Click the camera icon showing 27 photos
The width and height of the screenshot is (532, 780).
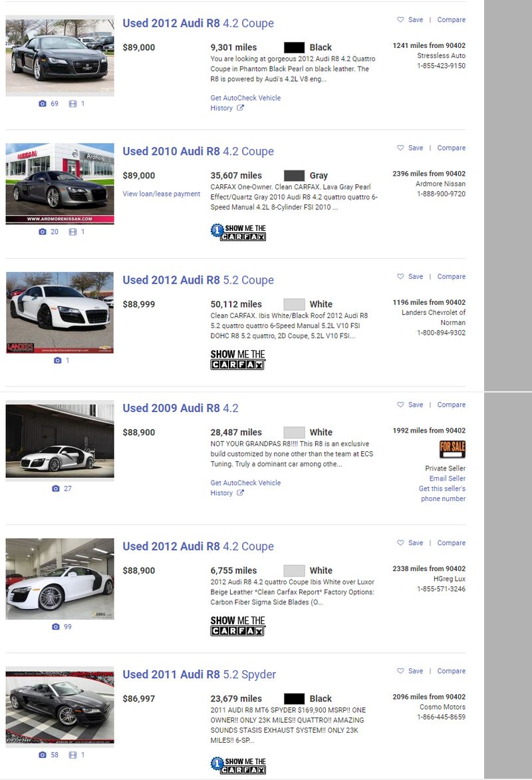coord(56,488)
